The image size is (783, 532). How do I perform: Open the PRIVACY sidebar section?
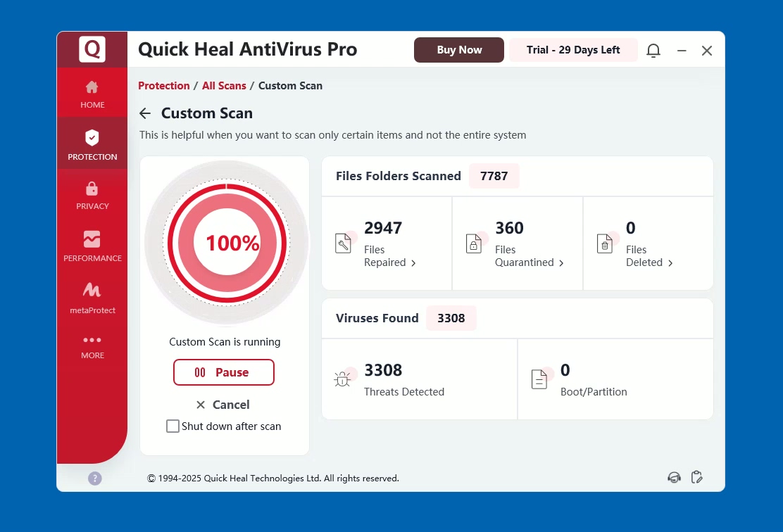click(92, 196)
